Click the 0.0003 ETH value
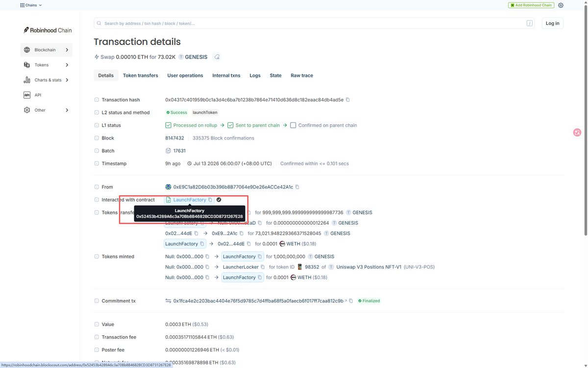The image size is (588, 368). [178, 324]
